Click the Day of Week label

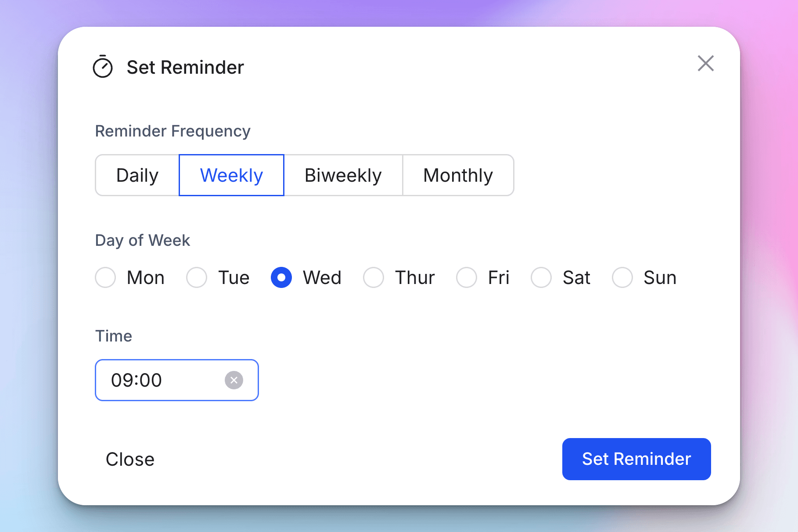coord(142,240)
